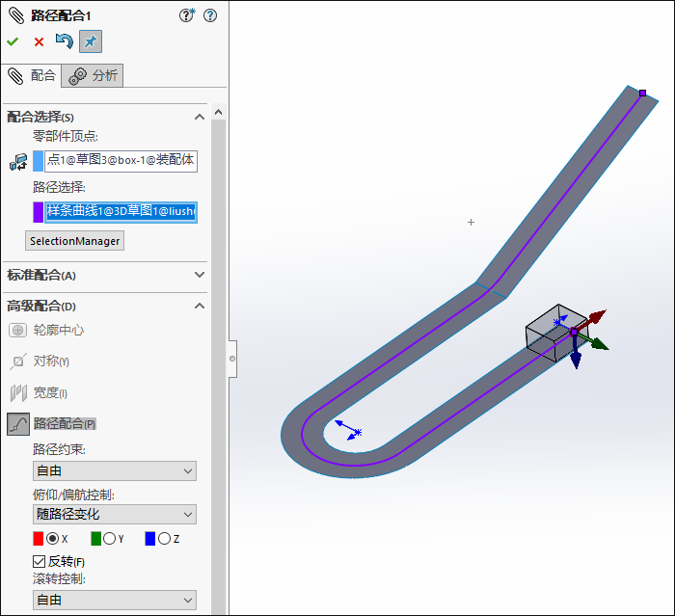Click the light blue color indicator for vertex
This screenshot has height=616, width=675.
click(x=38, y=161)
